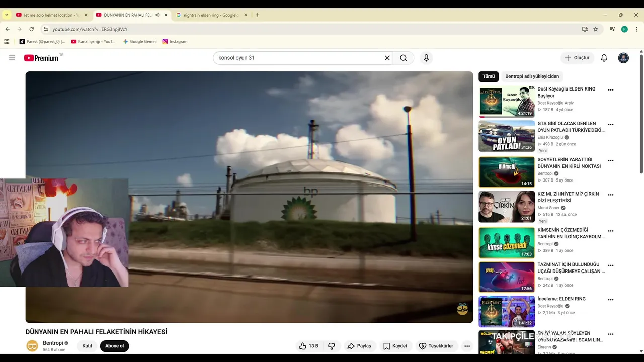
Task: Clear the search box with the X icon
Action: point(387,58)
